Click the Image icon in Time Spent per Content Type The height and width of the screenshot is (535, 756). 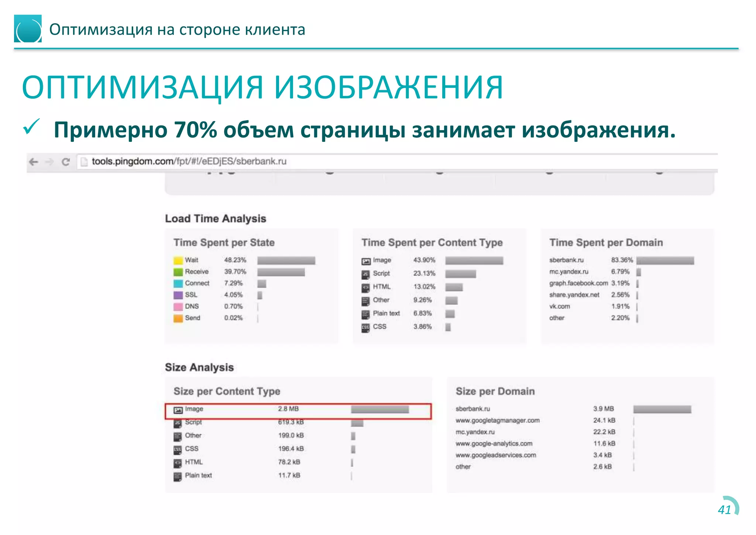[x=366, y=261]
